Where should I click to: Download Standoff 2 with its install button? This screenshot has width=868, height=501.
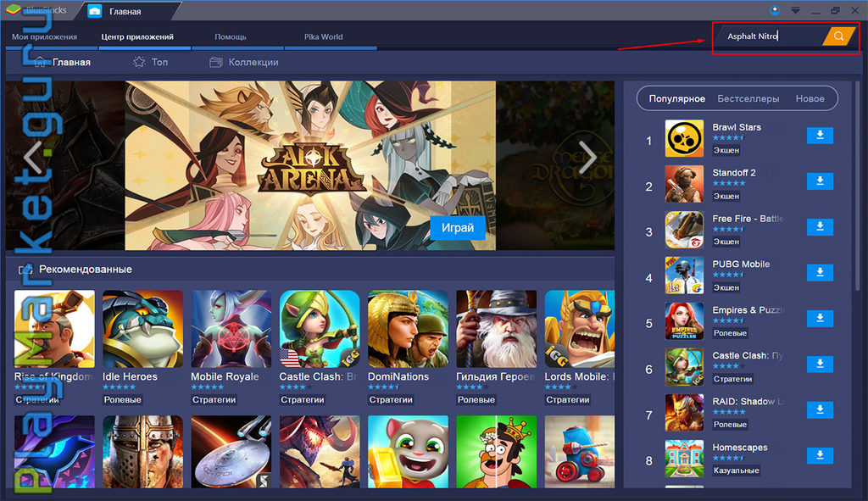tap(820, 181)
